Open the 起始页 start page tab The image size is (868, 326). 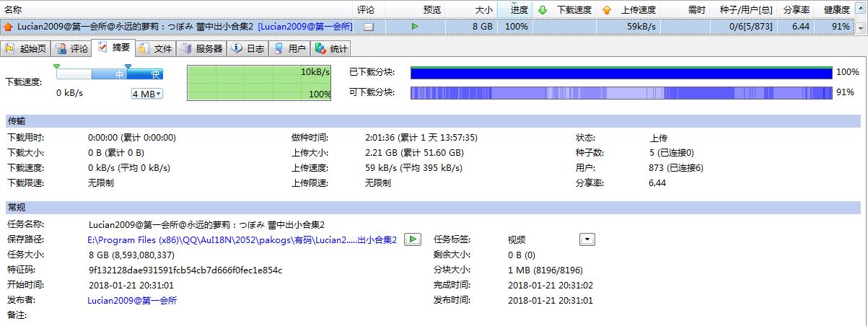coord(27,49)
